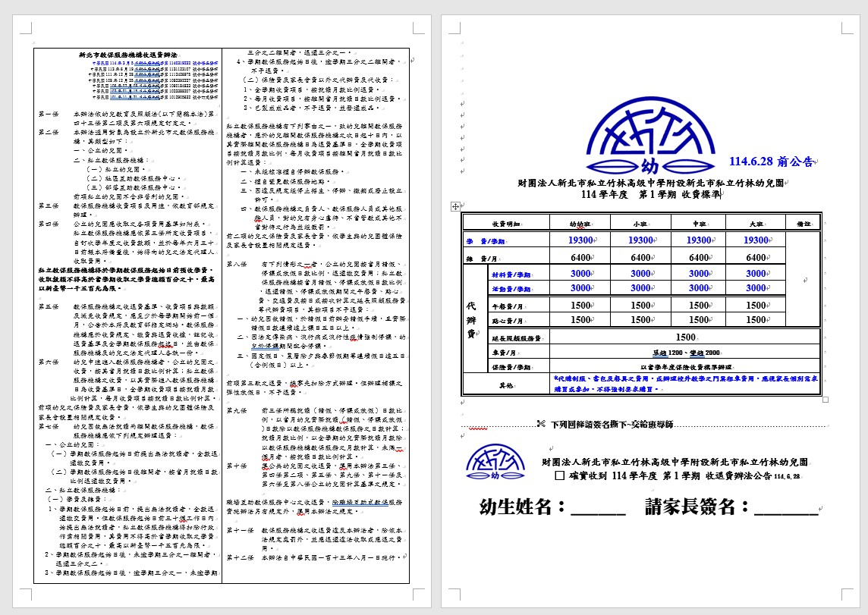Select the small blue logo on the reply slip
Viewport: 868px width, 615px height.
point(495,462)
